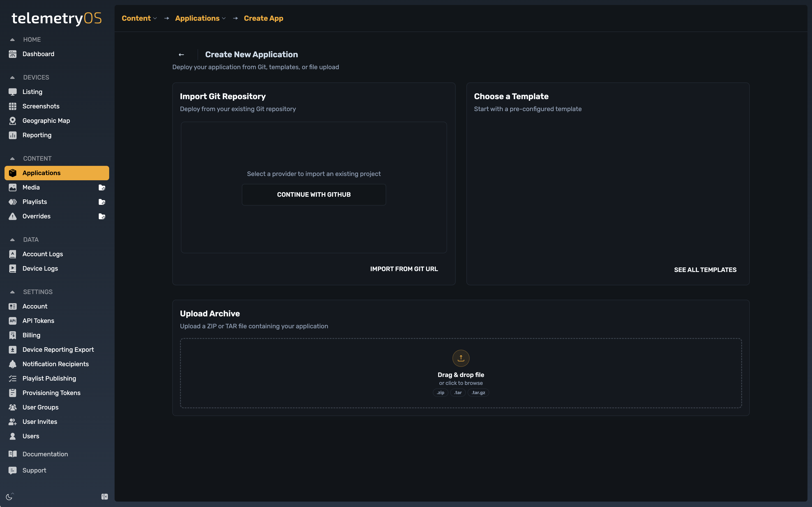Click the drag and drop file upload zone
The image size is (812, 507).
click(x=461, y=373)
